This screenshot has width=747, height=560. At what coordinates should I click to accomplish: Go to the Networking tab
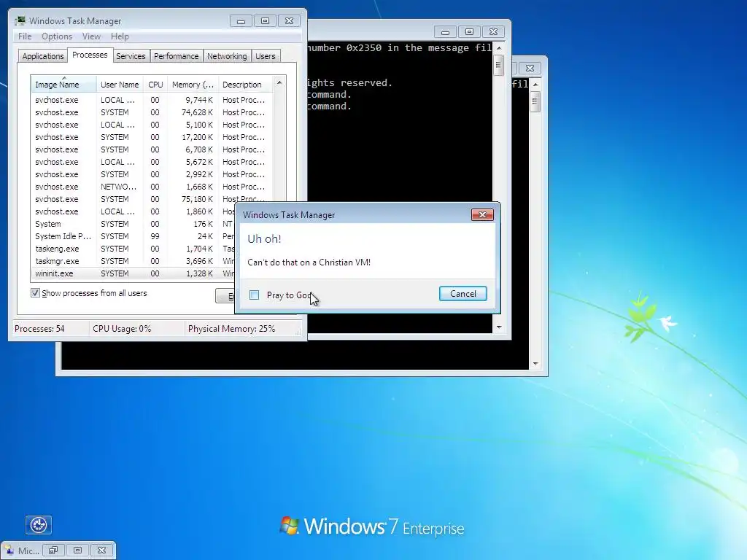pyautogui.click(x=227, y=56)
